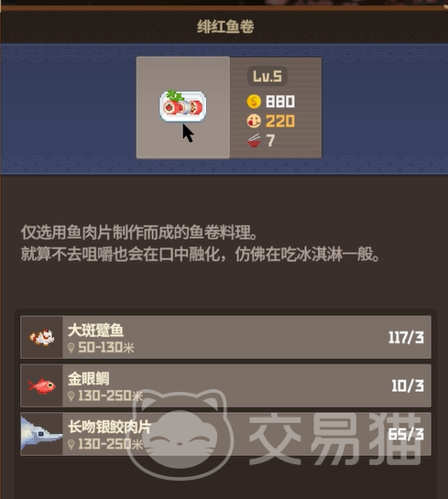The height and width of the screenshot is (499, 448).
Task: Click the 50-130米 depth location pin
Action: click(x=71, y=348)
